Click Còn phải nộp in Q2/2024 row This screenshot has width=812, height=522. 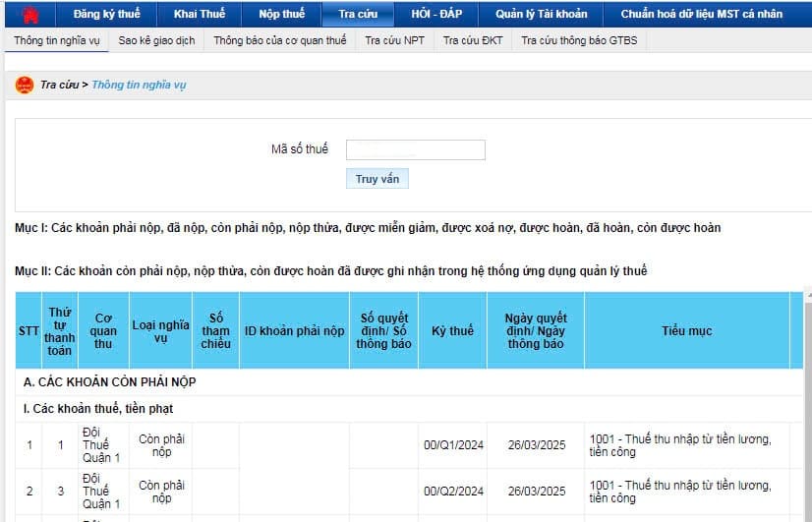161,492
